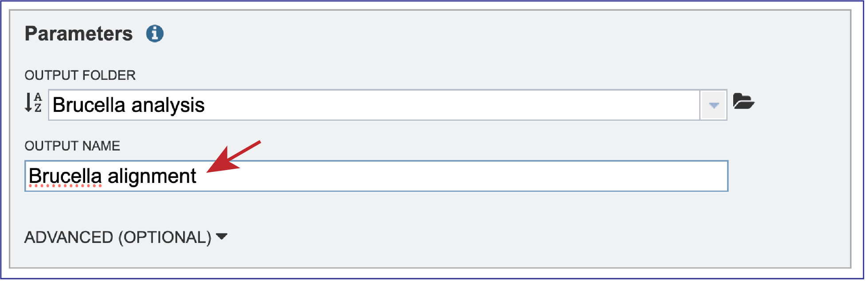This screenshot has width=868, height=281.
Task: Click the Parameters heading text
Action: [78, 33]
